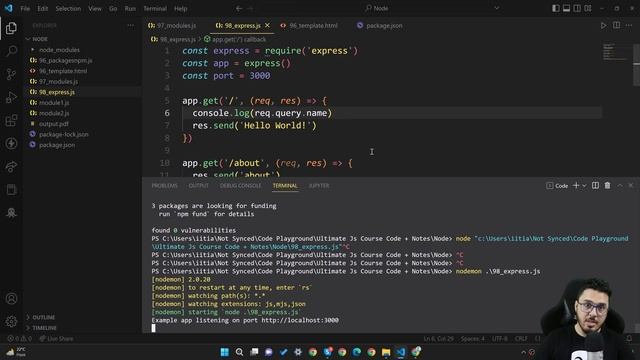The width and height of the screenshot is (640, 360).
Task: Open the VS Code taskbar icon
Action: point(401,352)
